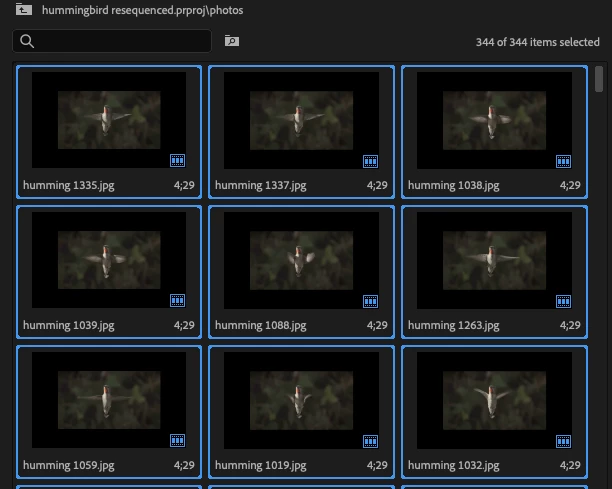Viewport: 612px width, 489px height.
Task: Click the bin path hummingbird resequenced.prproj\photos
Action: click(x=142, y=10)
